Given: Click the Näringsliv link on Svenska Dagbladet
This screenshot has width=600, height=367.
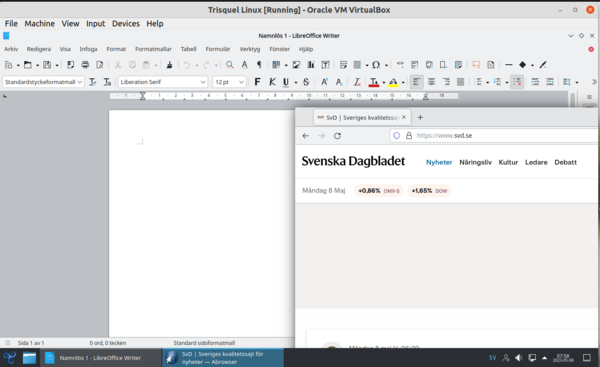Looking at the screenshot, I should click(x=475, y=162).
